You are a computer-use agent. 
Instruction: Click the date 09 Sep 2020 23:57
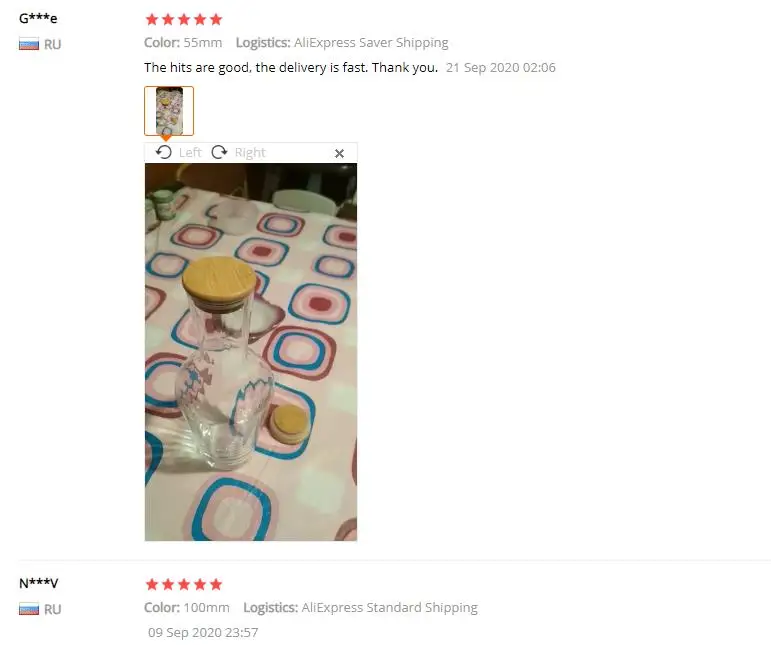tap(203, 633)
